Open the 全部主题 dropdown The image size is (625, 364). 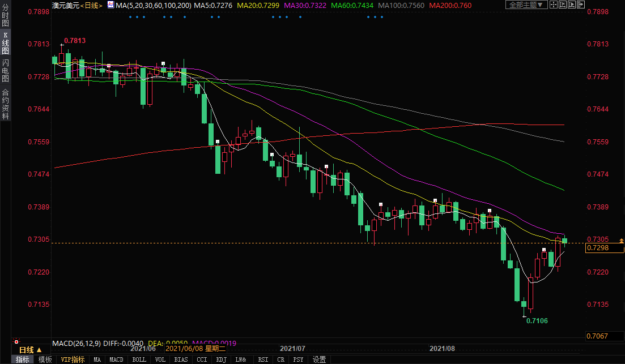click(526, 5)
